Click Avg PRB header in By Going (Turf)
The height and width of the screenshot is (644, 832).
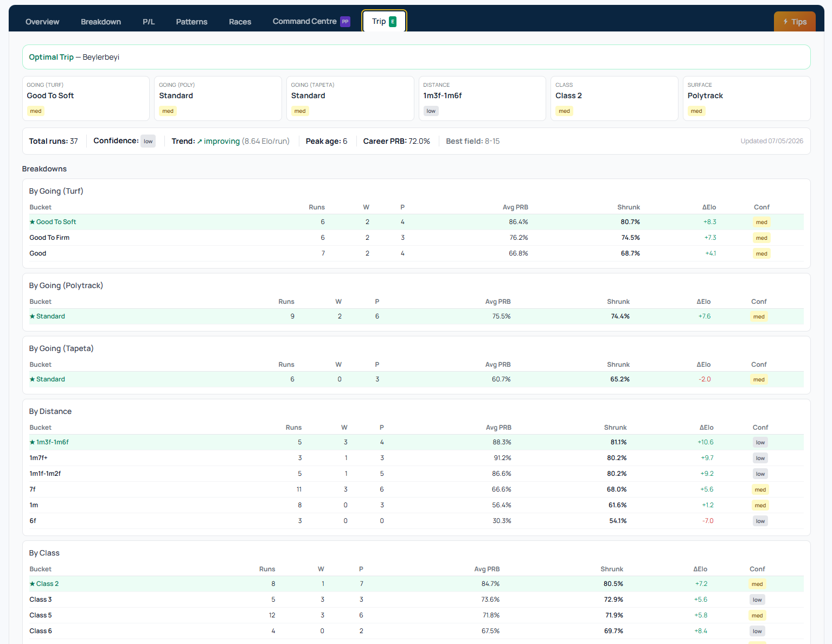pyautogui.click(x=515, y=207)
